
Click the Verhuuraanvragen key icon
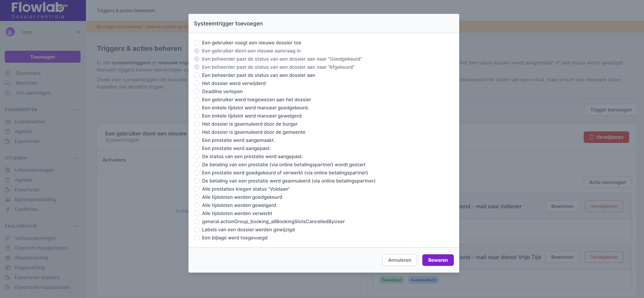[x=8, y=238]
